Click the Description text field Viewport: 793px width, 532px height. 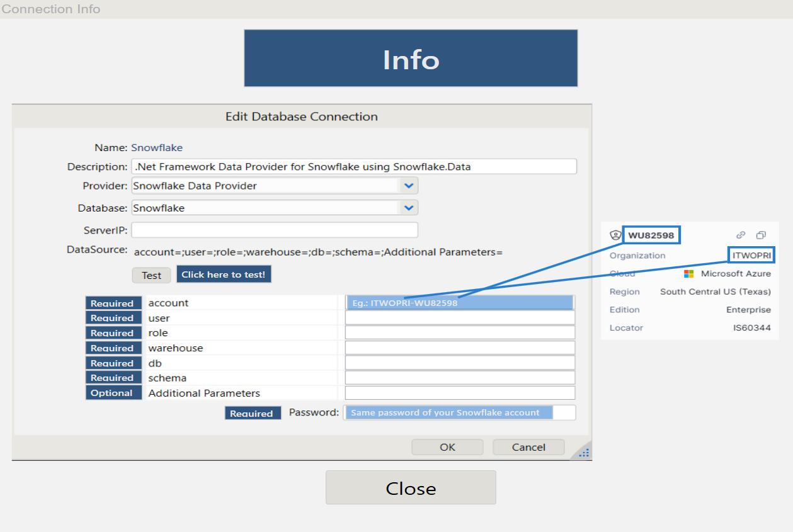point(354,166)
